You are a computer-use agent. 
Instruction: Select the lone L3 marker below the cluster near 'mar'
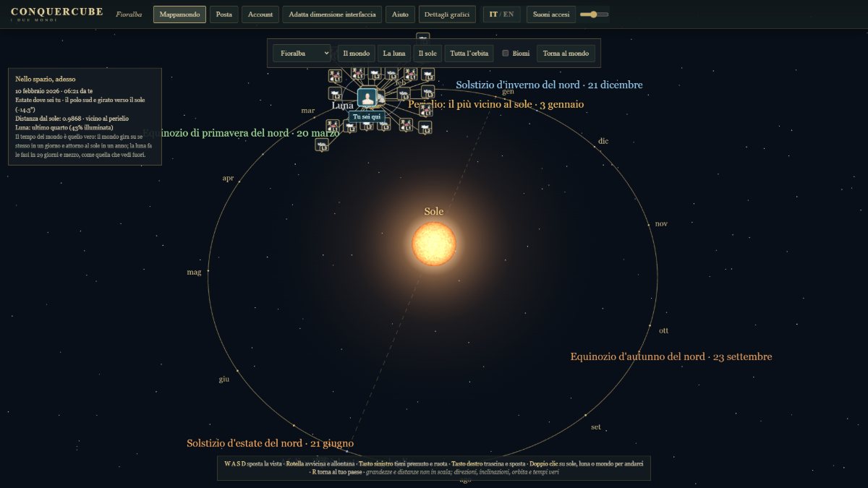pyautogui.click(x=322, y=145)
